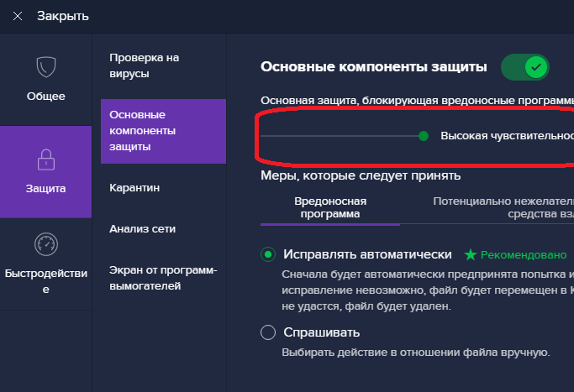Go to Анализ сети settings

point(142,228)
